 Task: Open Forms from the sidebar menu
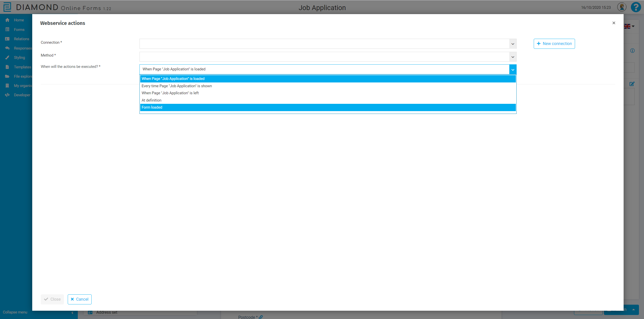pyautogui.click(x=19, y=29)
